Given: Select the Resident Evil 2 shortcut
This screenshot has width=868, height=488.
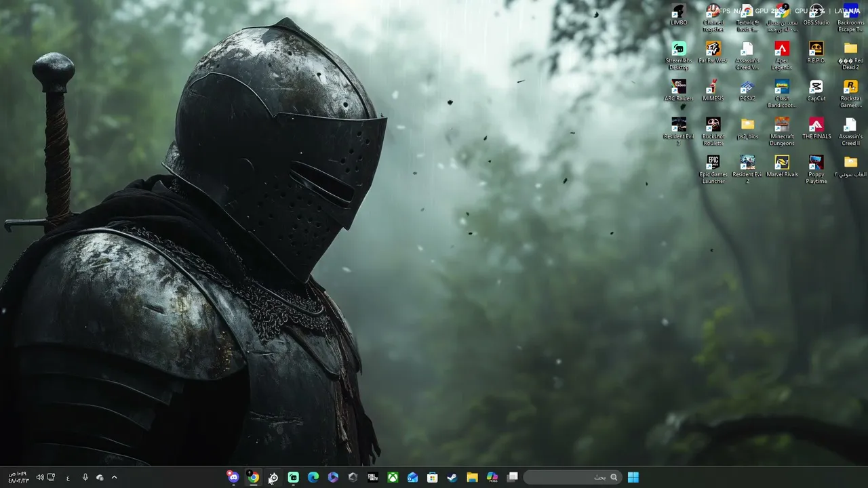Looking at the screenshot, I should pyautogui.click(x=747, y=170).
